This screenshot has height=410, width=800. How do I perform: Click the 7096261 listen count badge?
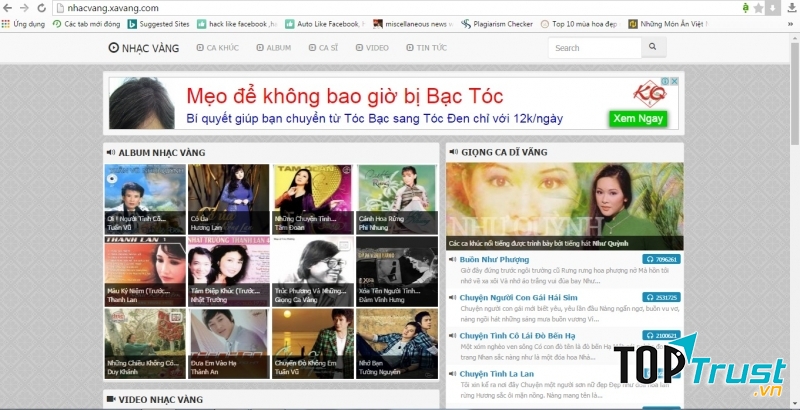(661, 260)
